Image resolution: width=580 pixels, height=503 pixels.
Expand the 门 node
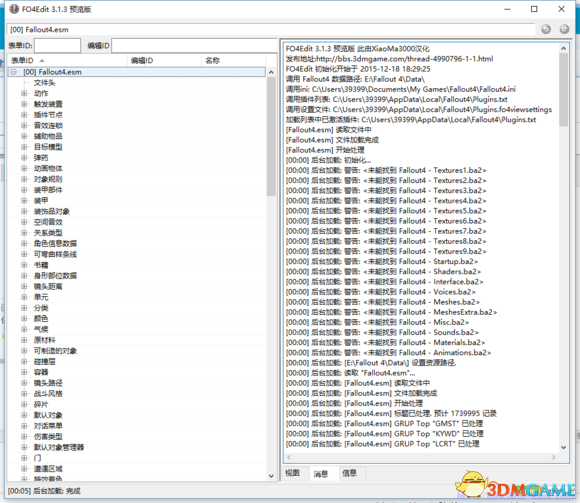(24, 458)
